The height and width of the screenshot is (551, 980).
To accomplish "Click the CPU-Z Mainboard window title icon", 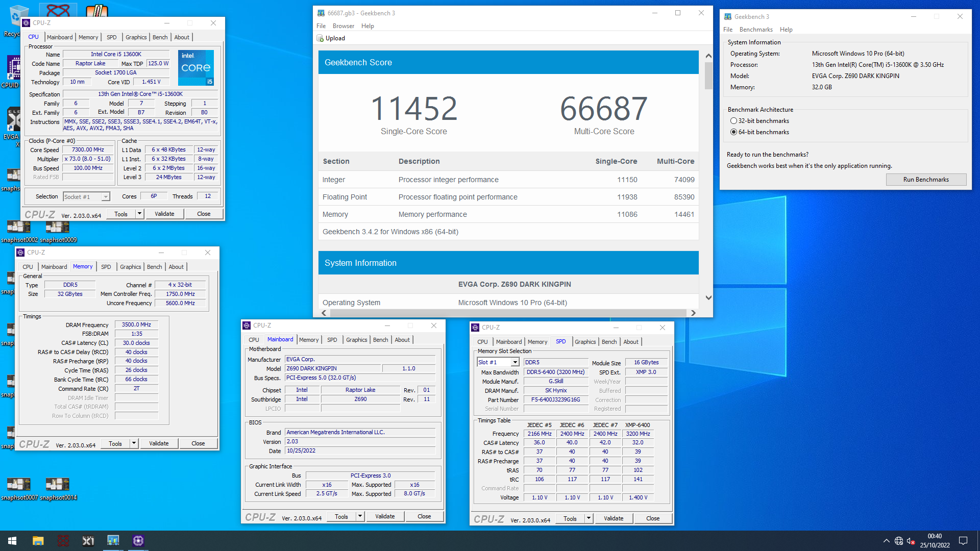I will (247, 325).
